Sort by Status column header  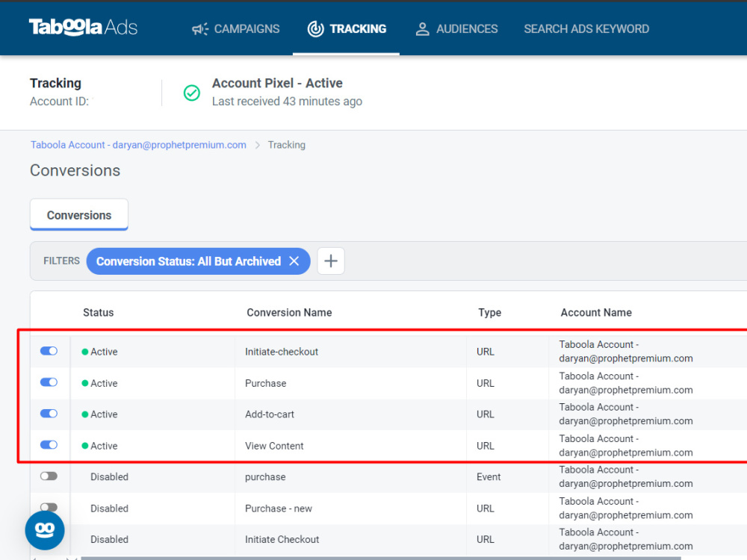coord(98,312)
